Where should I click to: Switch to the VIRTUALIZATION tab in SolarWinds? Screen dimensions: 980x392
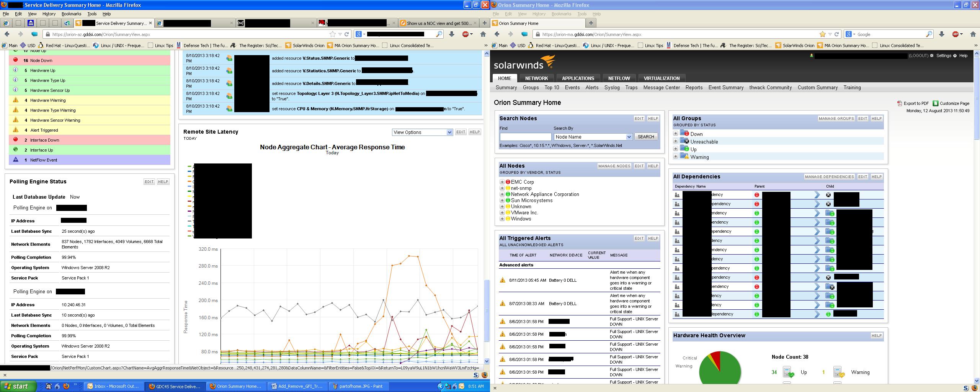661,78
